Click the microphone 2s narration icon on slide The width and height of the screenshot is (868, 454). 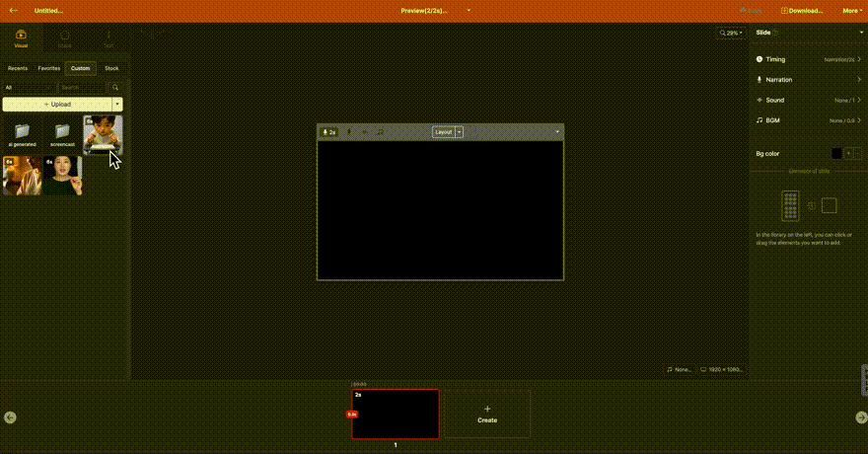coord(327,131)
